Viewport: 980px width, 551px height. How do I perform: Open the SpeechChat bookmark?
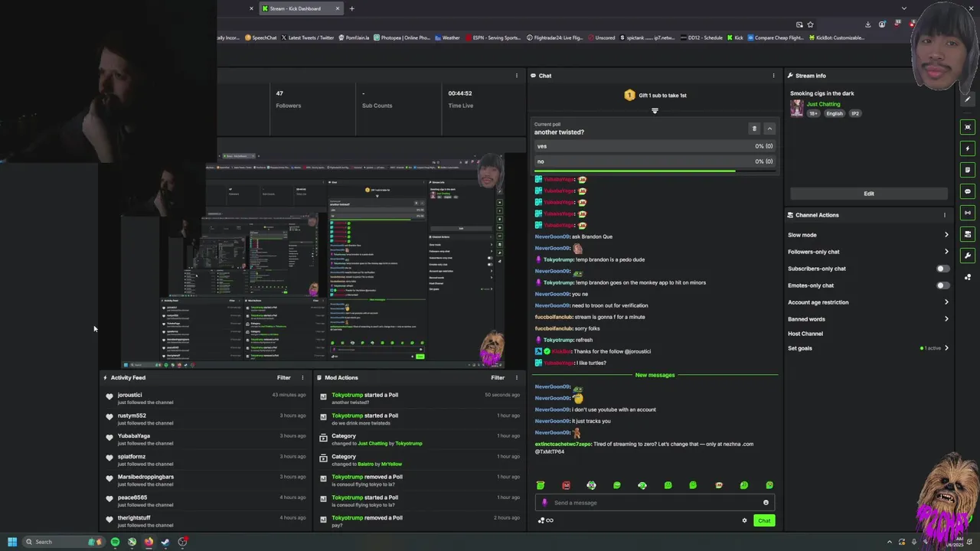click(x=261, y=37)
